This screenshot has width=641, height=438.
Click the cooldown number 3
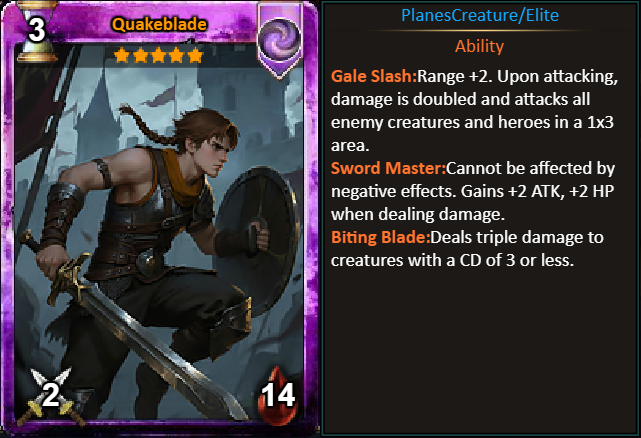point(37,30)
